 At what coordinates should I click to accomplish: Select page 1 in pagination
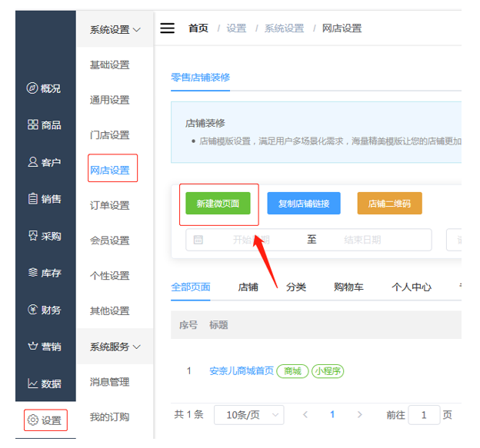click(332, 415)
